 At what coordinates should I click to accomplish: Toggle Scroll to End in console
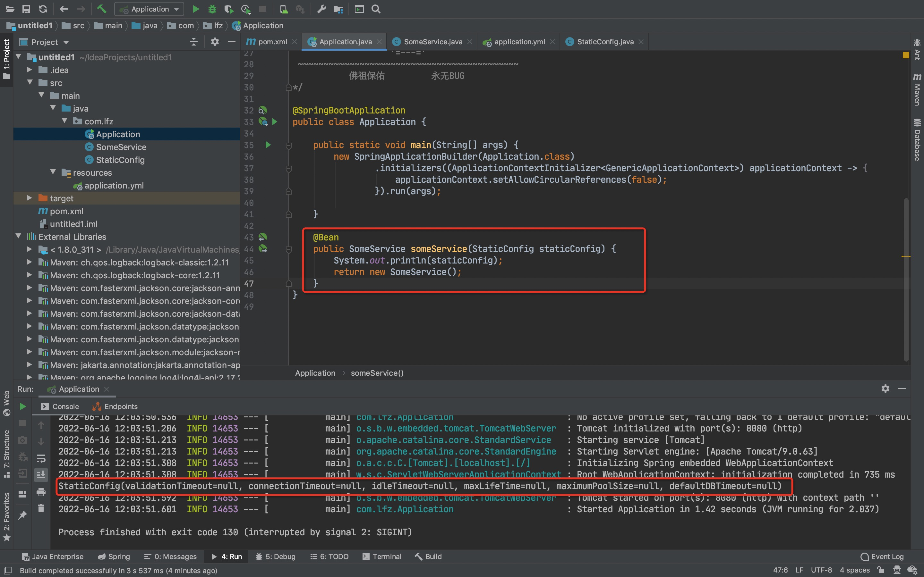pos(41,475)
